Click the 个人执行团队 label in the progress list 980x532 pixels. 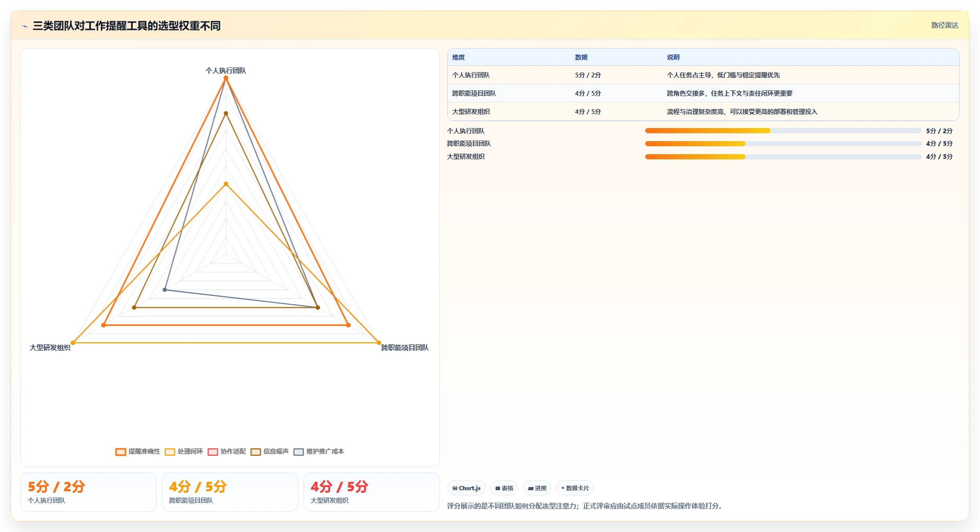click(x=466, y=131)
